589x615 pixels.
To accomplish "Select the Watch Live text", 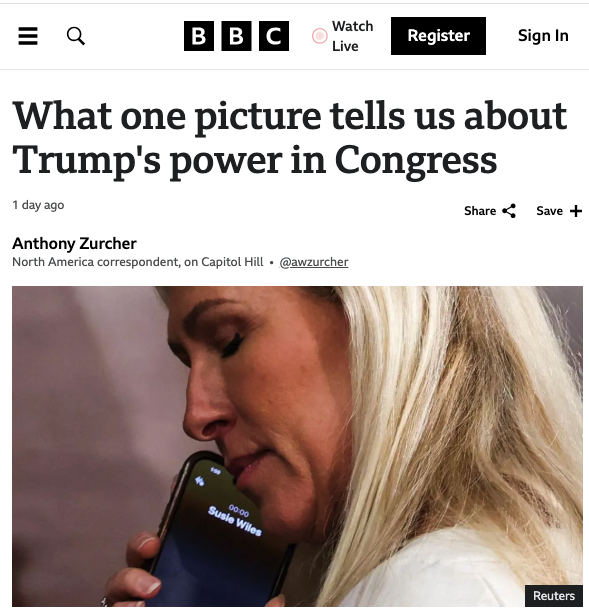I will [352, 36].
